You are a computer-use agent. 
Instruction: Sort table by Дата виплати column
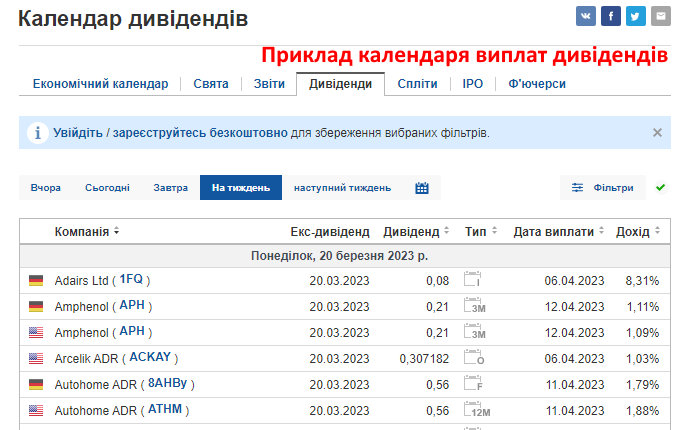click(559, 231)
